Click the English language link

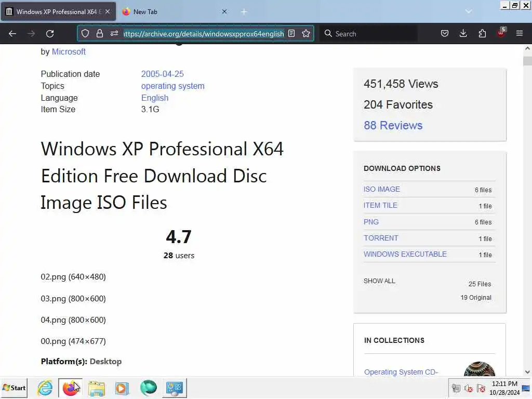155,98
